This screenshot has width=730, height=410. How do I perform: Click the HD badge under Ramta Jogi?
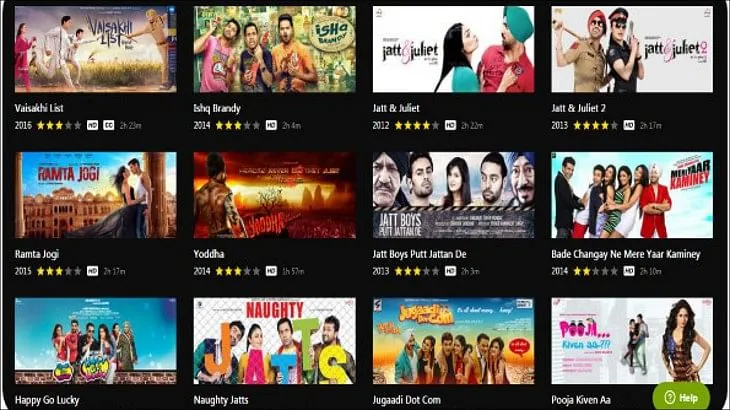pyautogui.click(x=93, y=271)
